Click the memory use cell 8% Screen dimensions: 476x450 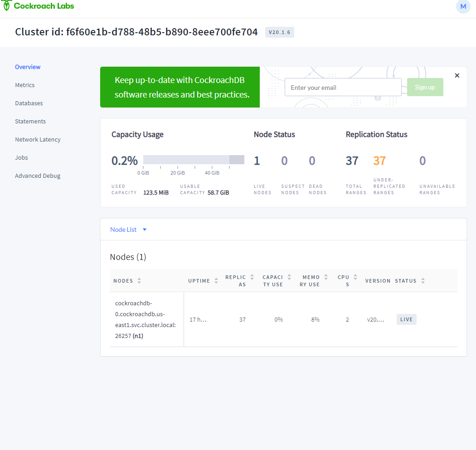click(x=316, y=320)
